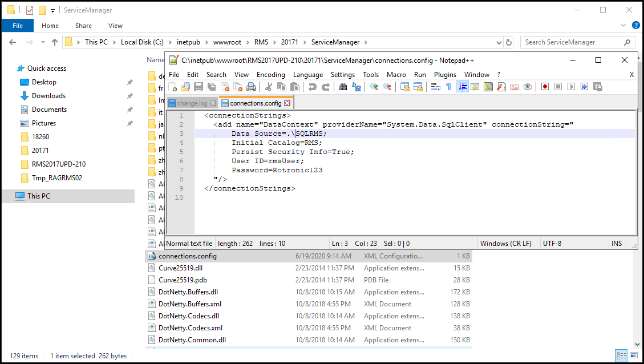Click the Print toolbar icon
The image size is (644, 364).
[251, 87]
